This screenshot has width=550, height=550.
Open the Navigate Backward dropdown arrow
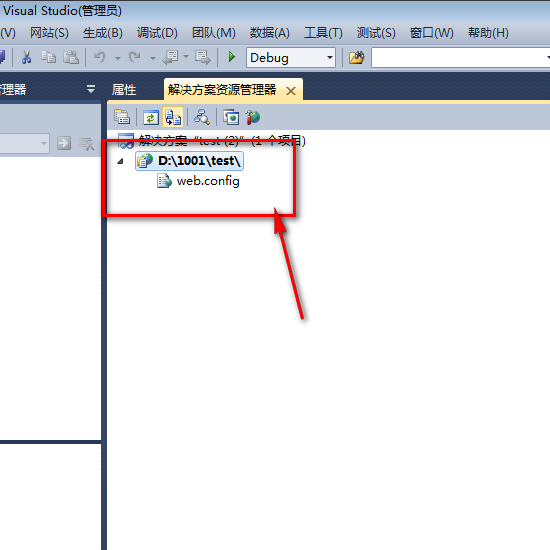point(186,57)
